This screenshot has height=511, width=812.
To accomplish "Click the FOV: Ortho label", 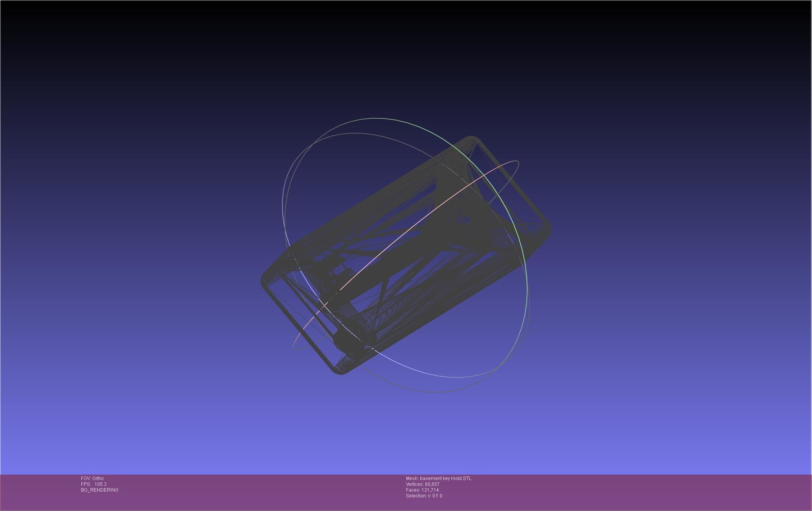I will [x=92, y=478].
